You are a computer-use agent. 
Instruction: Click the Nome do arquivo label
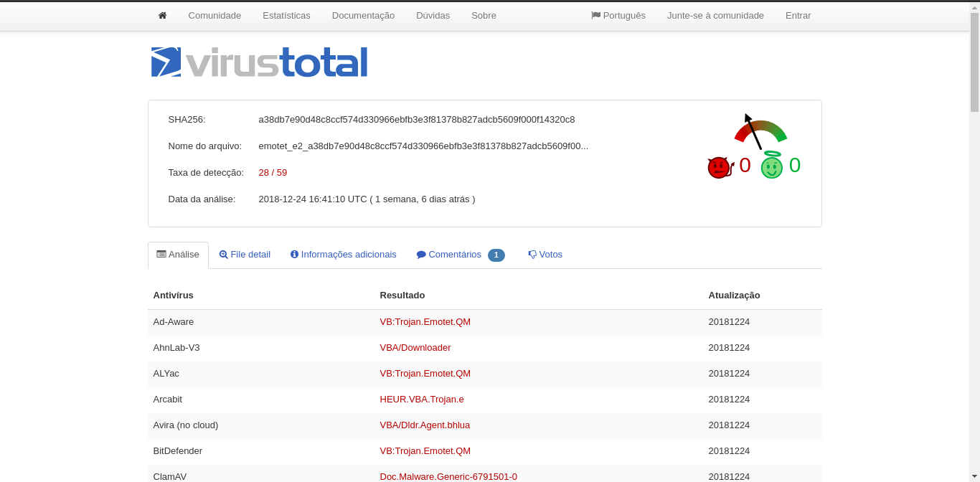pyautogui.click(x=204, y=146)
